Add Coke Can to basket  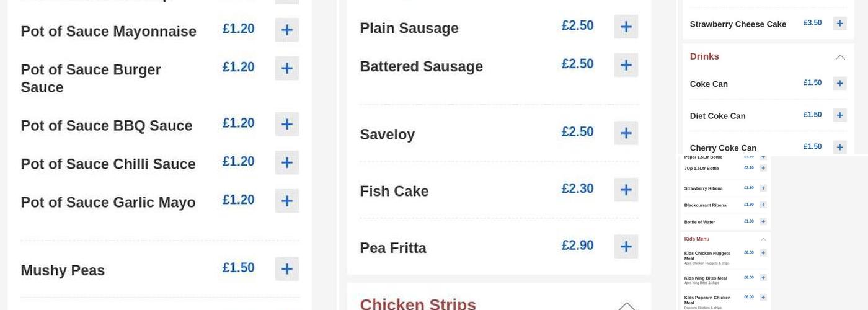[839, 83]
